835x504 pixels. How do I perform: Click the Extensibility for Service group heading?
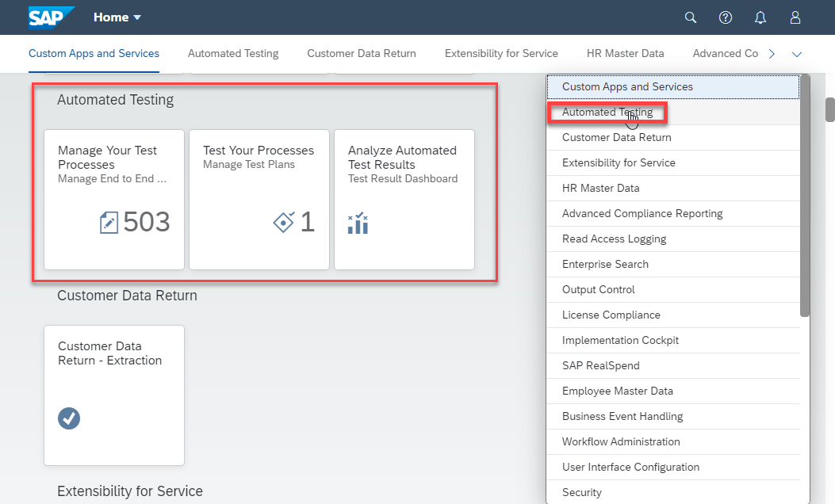[x=130, y=491]
